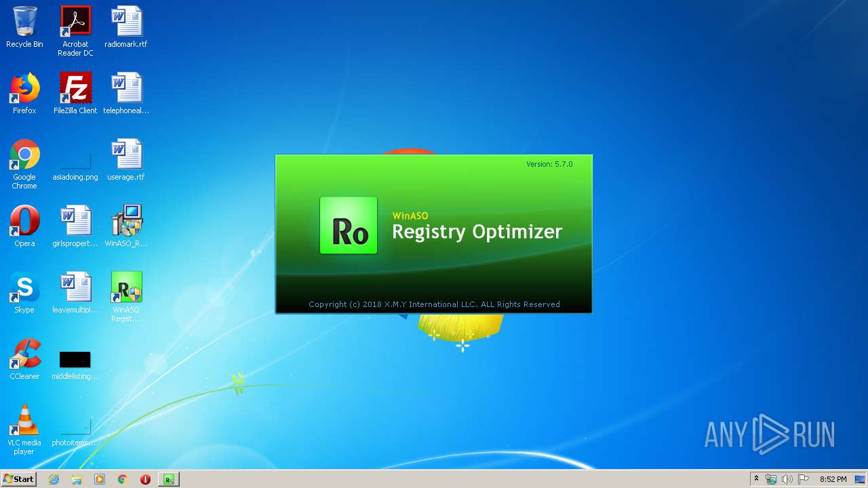Open Windows Explorer from taskbar
Screen dimensions: 868x488
tap(77, 479)
